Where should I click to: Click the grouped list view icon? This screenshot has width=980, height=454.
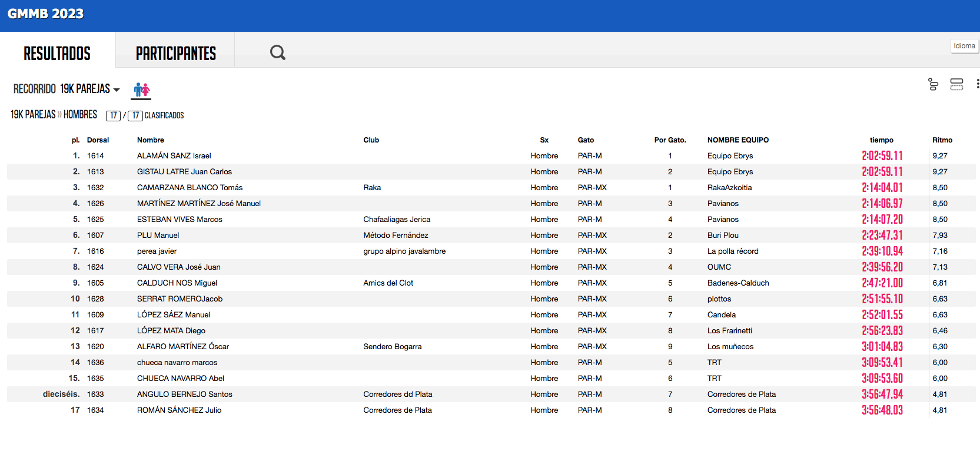pyautogui.click(x=933, y=84)
